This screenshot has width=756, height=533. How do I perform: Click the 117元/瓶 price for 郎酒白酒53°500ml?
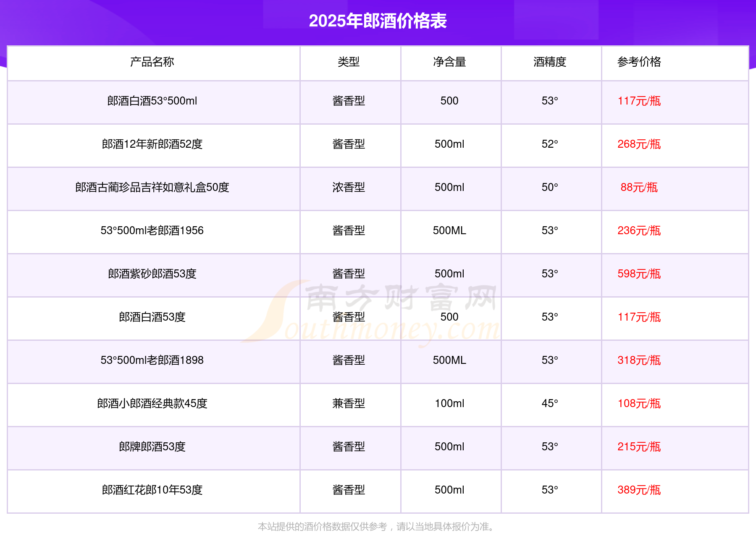point(639,101)
